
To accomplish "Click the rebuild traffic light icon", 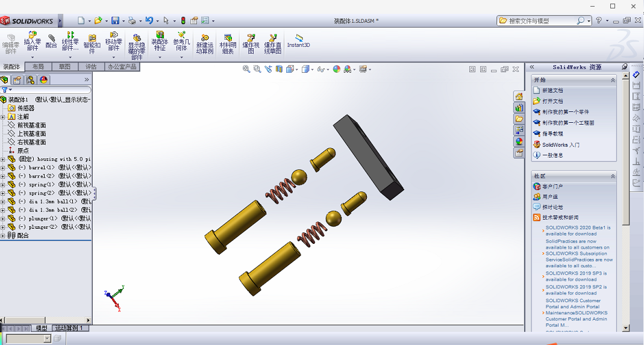I will click(x=183, y=20).
